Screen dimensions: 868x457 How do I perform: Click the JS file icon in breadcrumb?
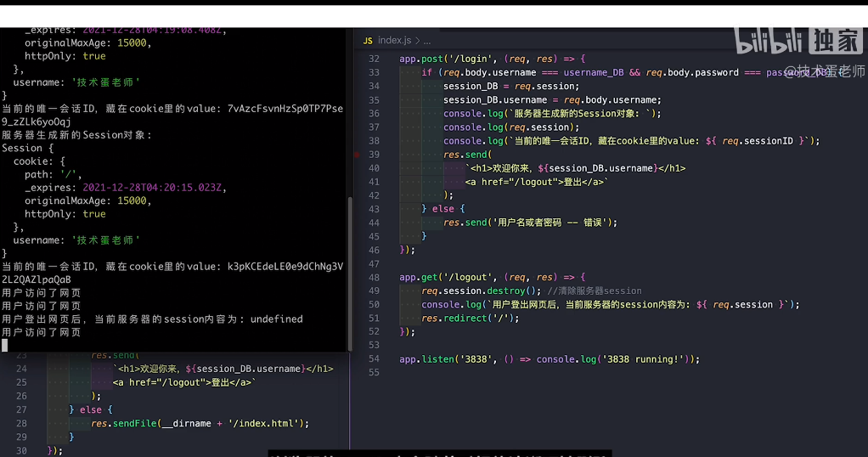pyautogui.click(x=368, y=41)
